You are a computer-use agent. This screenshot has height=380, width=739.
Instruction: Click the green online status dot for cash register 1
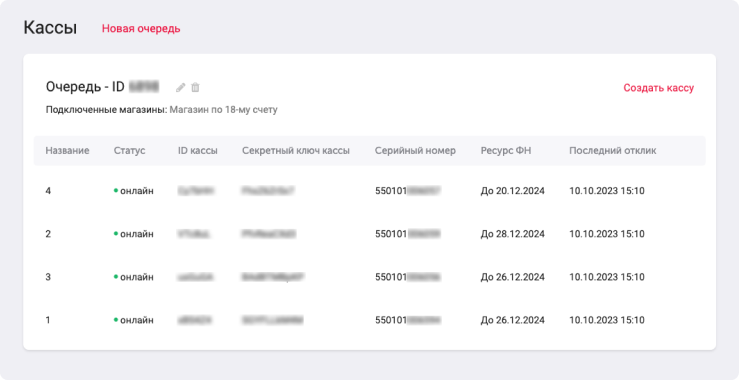click(x=116, y=320)
